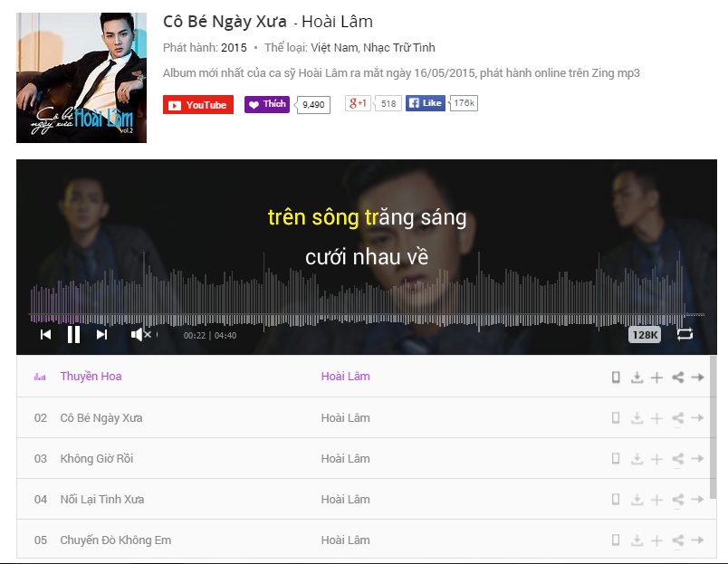
Task: Open mobile ringtone icon for Thuyền Hoa
Action: coord(616,378)
